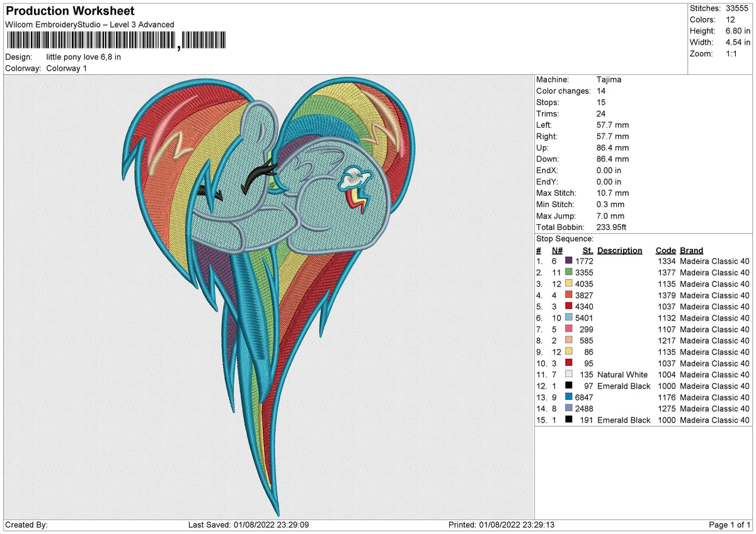The image size is (756, 534).
Task: Click the 'Left:' label
Action: 544,125
